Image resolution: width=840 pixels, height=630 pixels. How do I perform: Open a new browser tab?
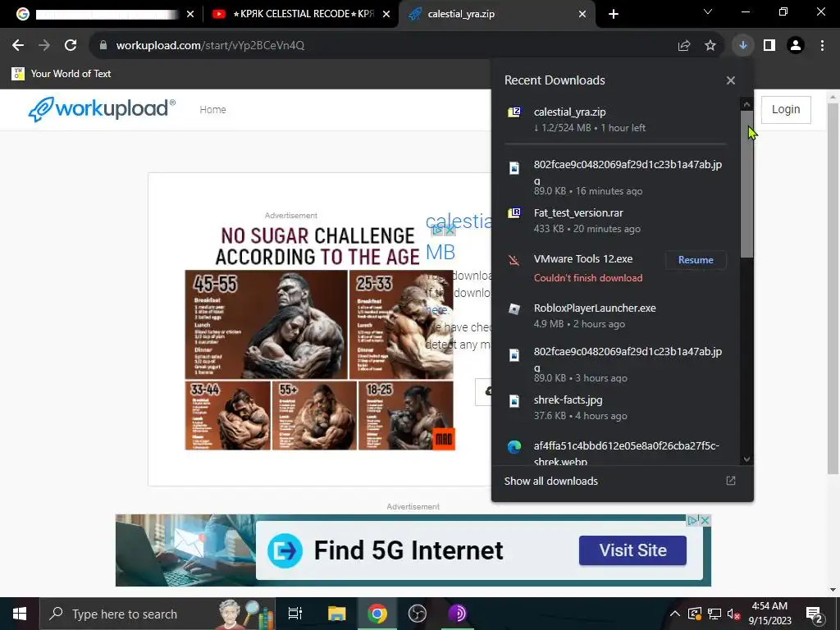coord(614,14)
